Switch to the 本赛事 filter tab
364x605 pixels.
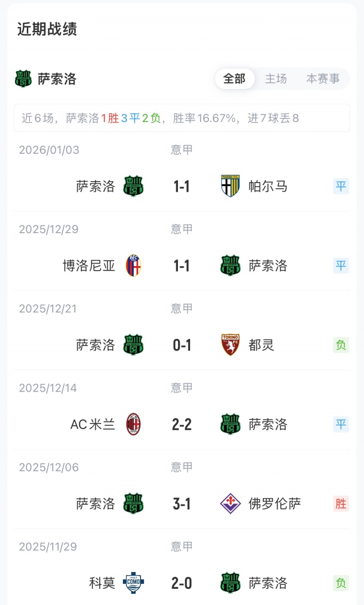323,79
